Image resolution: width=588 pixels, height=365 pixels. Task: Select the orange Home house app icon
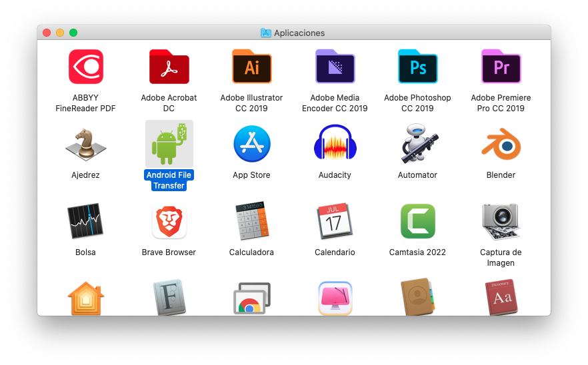click(86, 298)
